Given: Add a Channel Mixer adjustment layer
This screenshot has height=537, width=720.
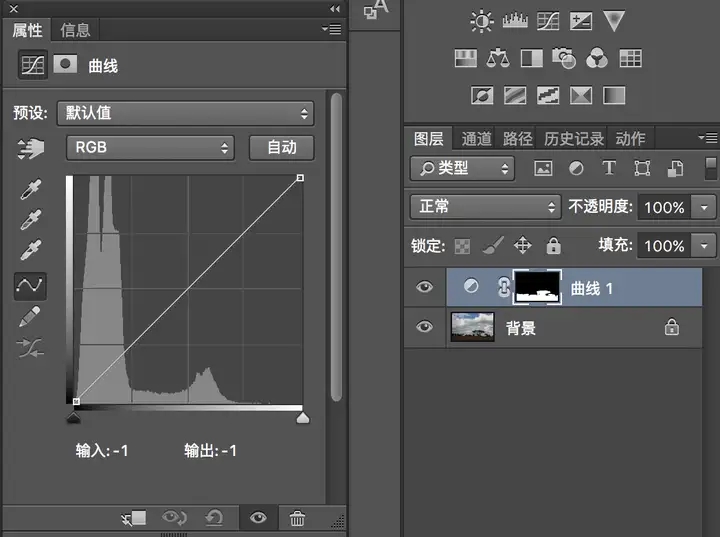Looking at the screenshot, I should click(597, 58).
